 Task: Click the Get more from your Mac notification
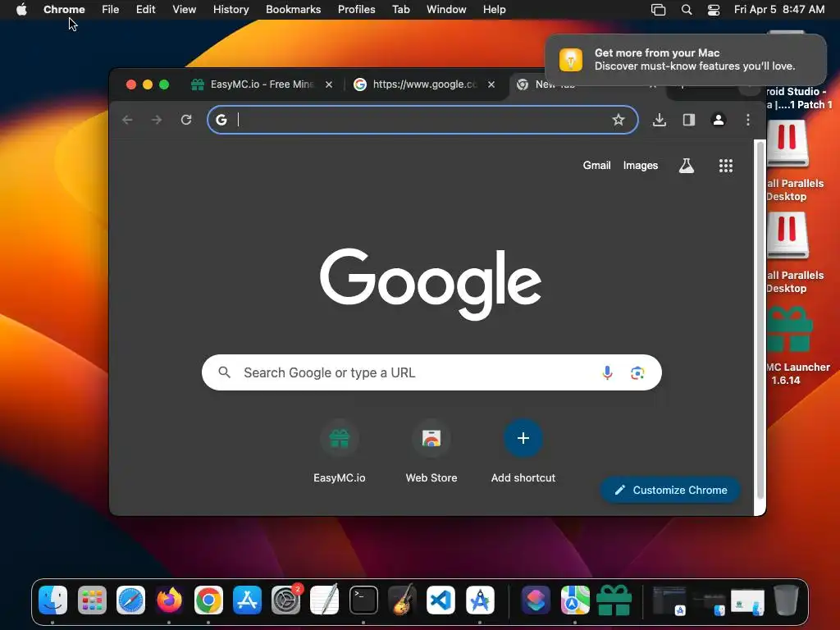tap(686, 59)
